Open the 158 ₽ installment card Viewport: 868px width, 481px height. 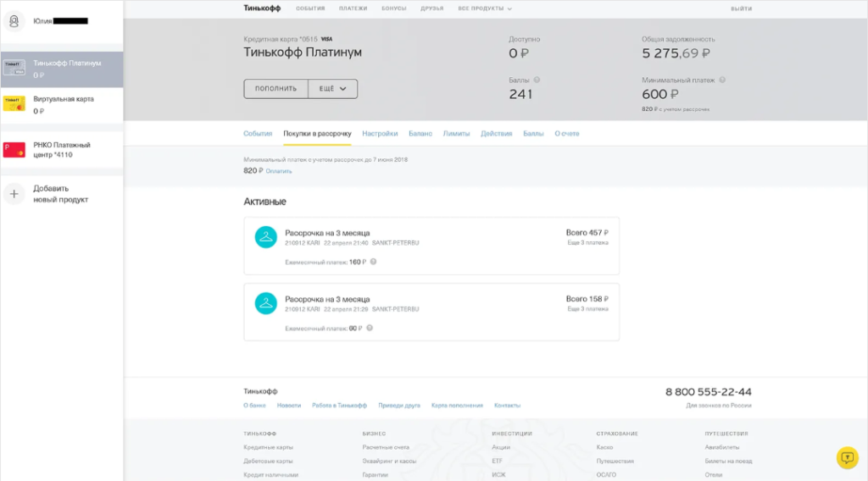431,312
